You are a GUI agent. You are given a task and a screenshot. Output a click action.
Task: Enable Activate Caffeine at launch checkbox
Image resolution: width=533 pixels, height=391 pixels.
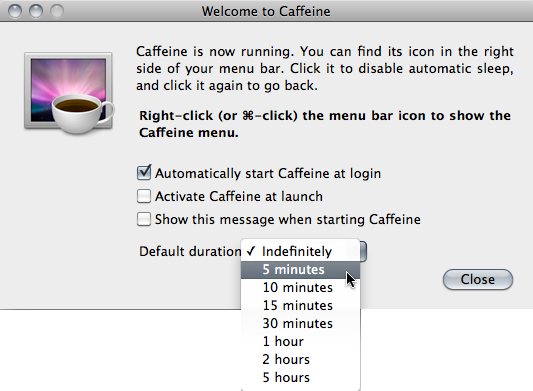pos(144,196)
